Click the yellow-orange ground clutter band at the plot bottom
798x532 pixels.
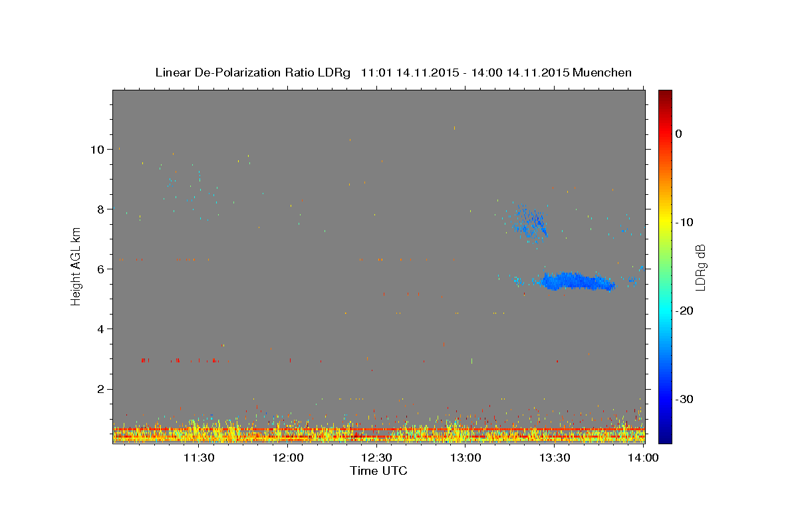378,432
